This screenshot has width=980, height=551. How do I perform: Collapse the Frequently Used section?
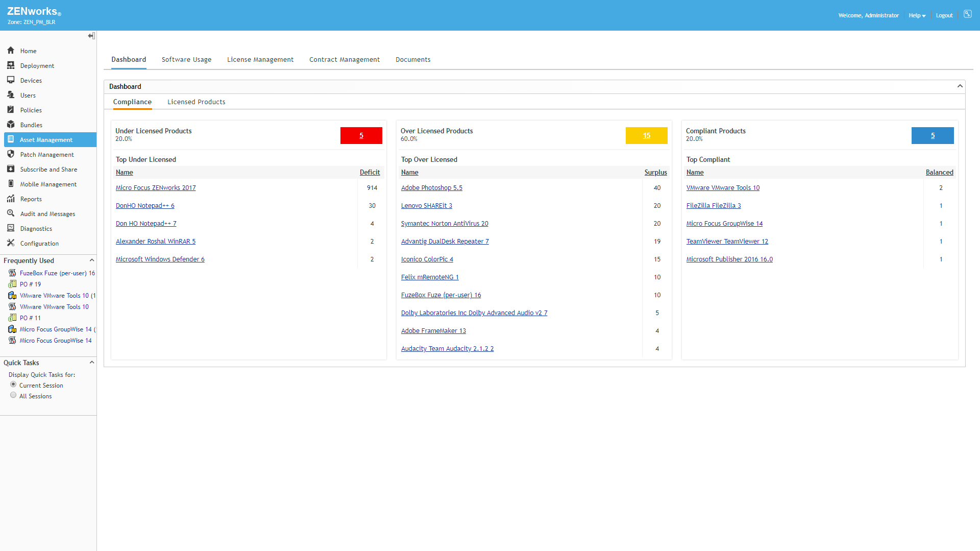[92, 260]
